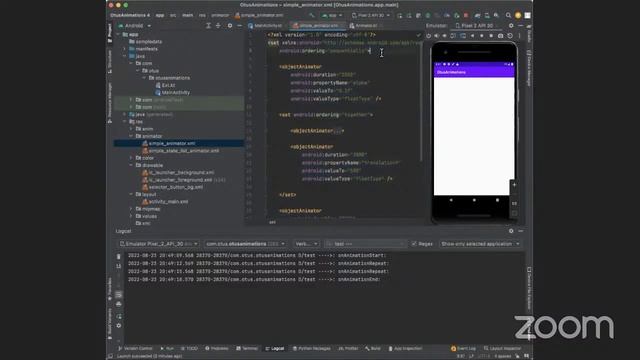The width and height of the screenshot is (640, 360).
Task: Open com.otus.otusanimations process dropdown
Action: [x=245, y=244]
